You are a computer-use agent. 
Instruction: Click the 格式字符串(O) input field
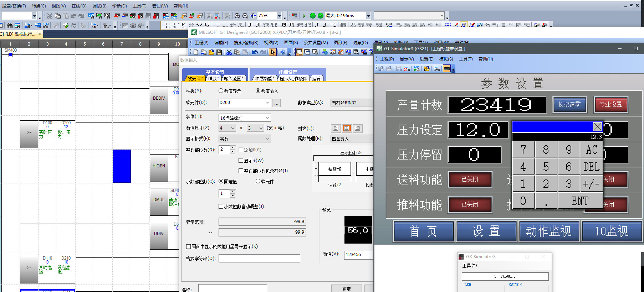point(259,259)
